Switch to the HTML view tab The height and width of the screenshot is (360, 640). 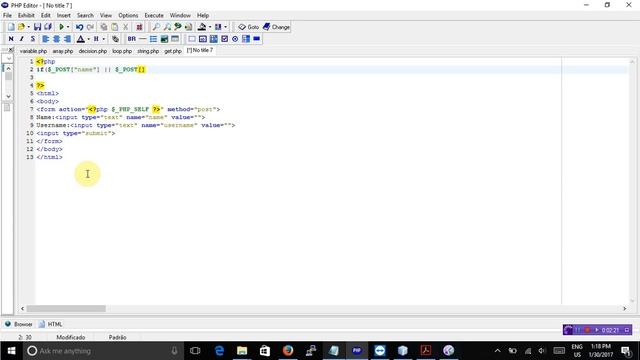pos(51,324)
